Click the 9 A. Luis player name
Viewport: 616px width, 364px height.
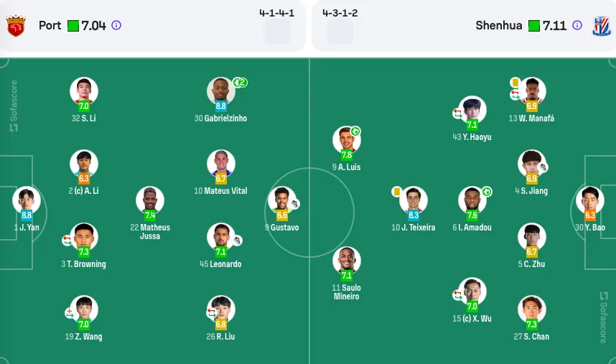tap(346, 167)
